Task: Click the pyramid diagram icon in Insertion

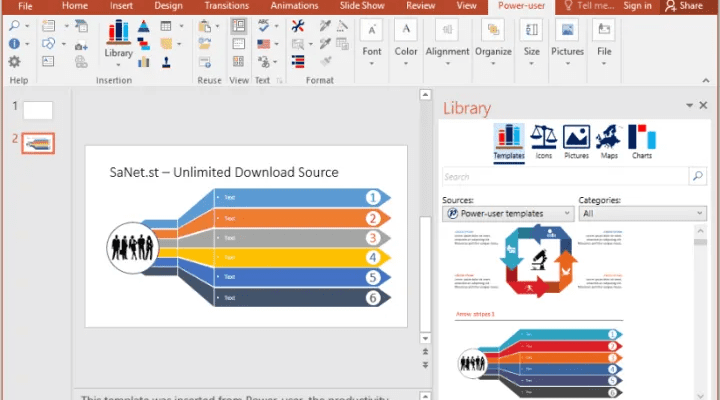Action: coord(144,26)
